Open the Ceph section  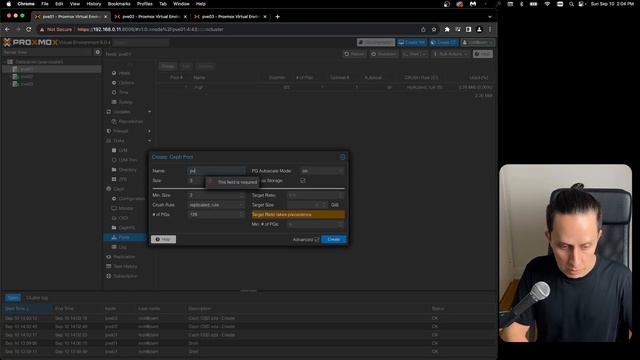tap(119, 189)
